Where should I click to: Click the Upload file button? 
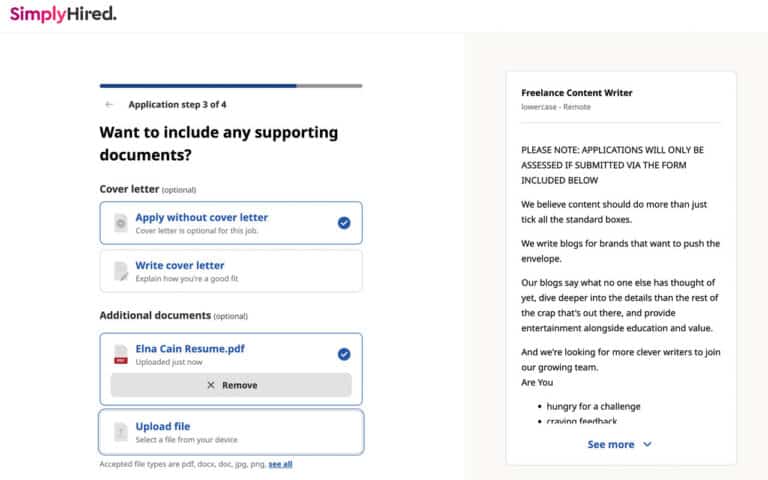tap(230, 432)
